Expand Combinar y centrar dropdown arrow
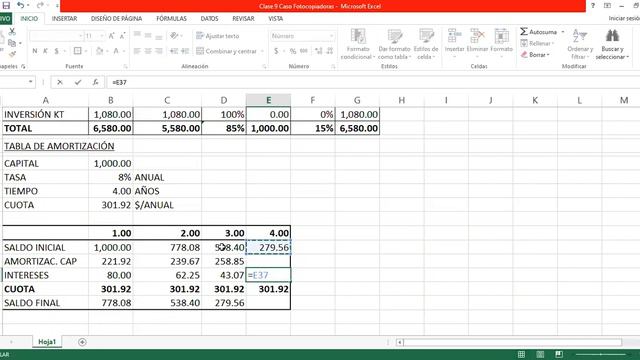 coord(262,51)
